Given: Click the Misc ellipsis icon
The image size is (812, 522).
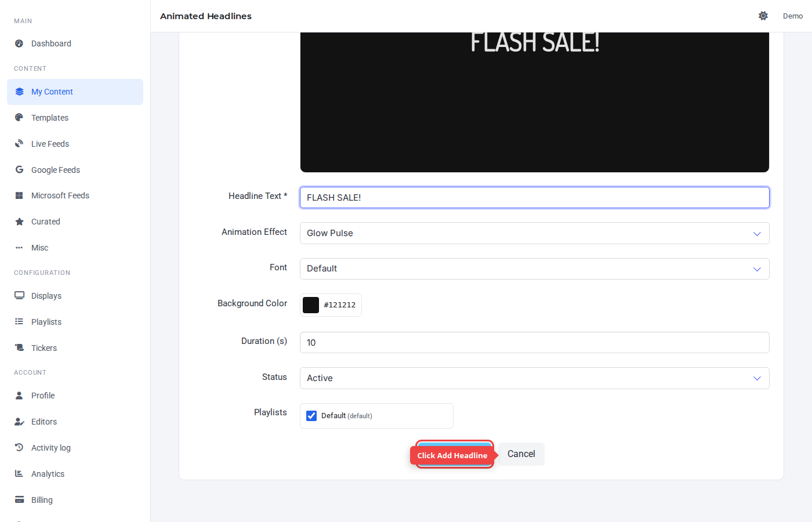Looking at the screenshot, I should (19, 248).
